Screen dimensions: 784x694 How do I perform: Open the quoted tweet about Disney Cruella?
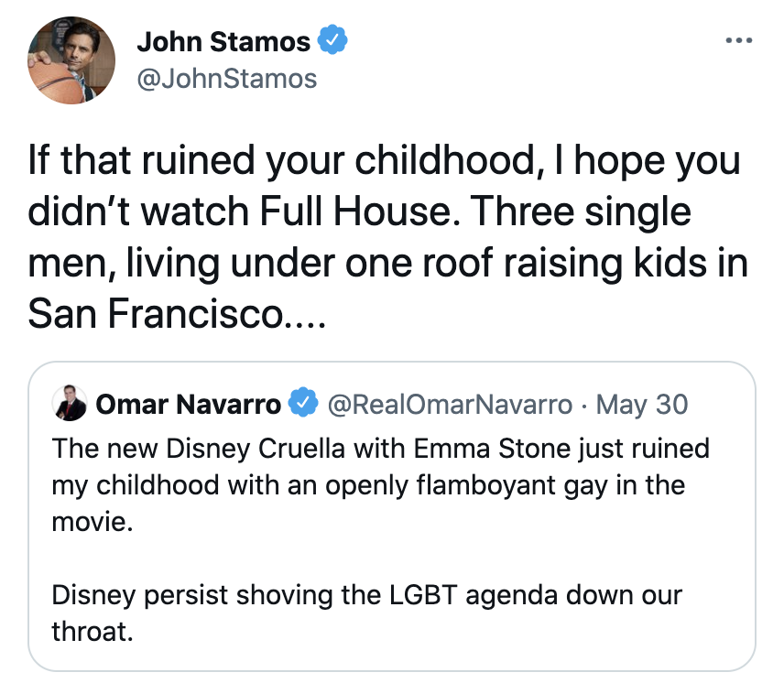point(391,516)
